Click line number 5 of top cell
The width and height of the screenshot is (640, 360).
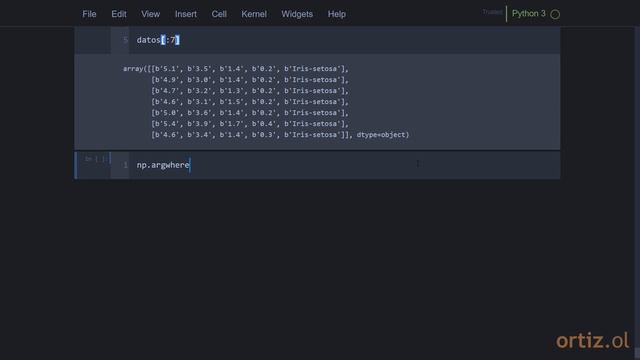tap(125, 40)
